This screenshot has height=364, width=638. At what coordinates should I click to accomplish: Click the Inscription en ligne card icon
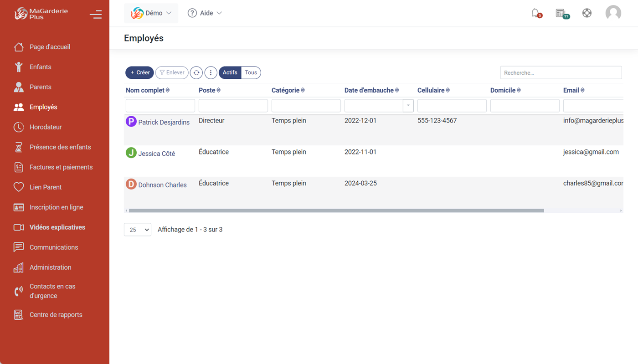click(19, 207)
